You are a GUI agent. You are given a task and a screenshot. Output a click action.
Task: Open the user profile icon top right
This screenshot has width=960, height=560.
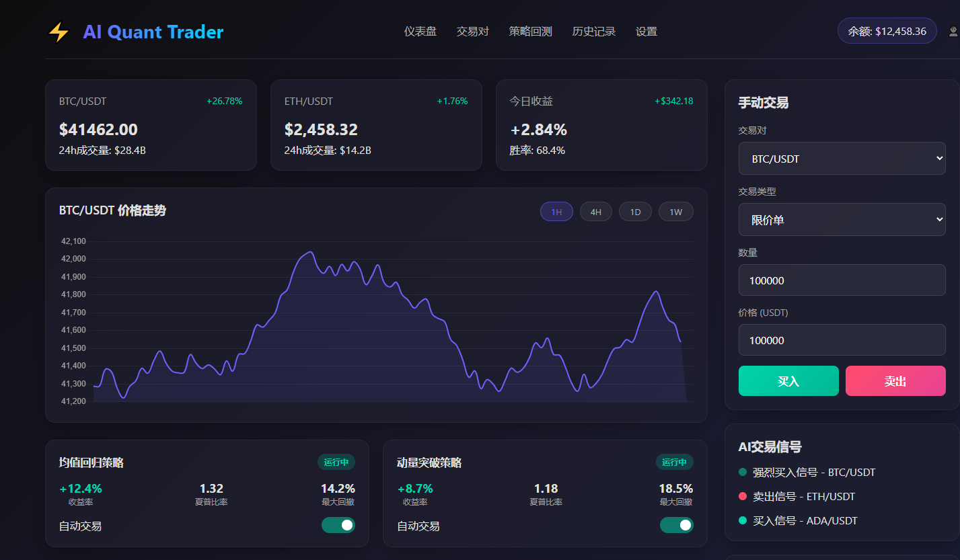coord(951,31)
